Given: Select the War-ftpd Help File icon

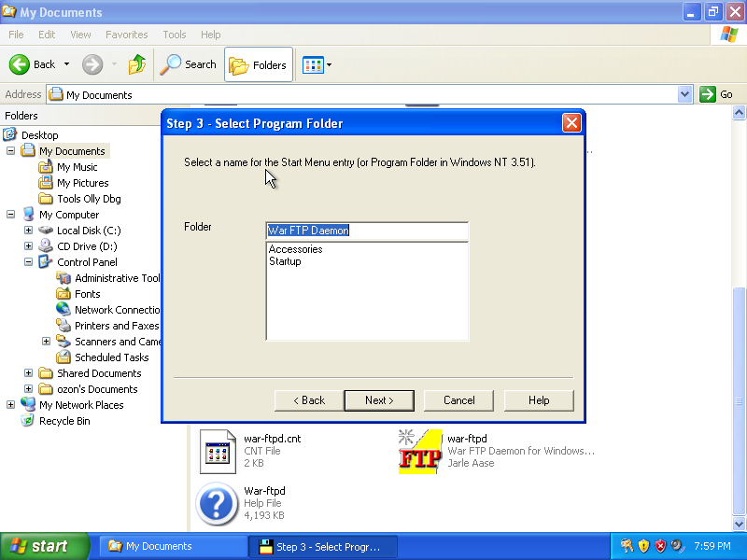Looking at the screenshot, I should point(217,504).
